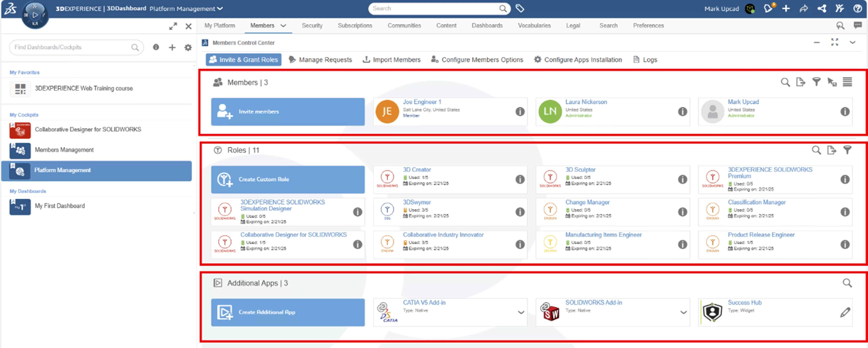Image resolution: width=868 pixels, height=348 pixels.
Task: Switch to Dashboards tab
Action: coord(487,26)
